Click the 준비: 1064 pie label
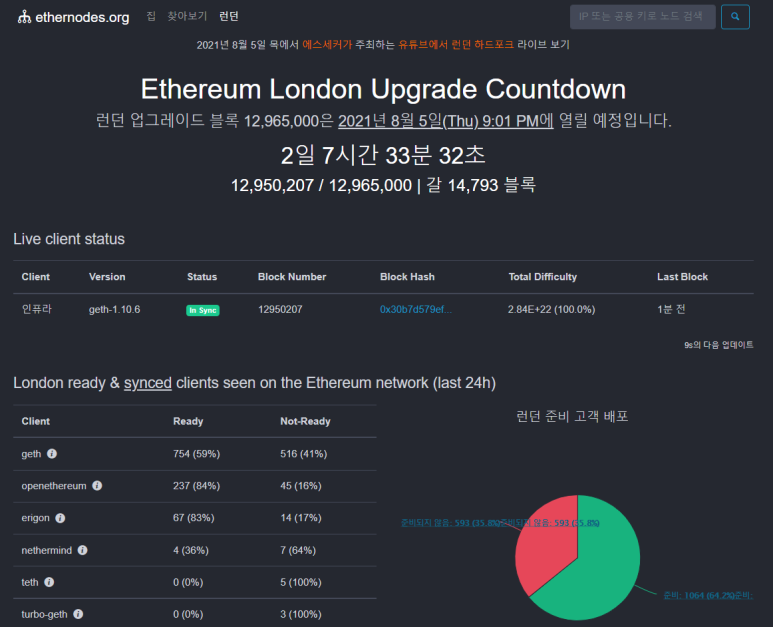This screenshot has height=627, width=773. 699,595
